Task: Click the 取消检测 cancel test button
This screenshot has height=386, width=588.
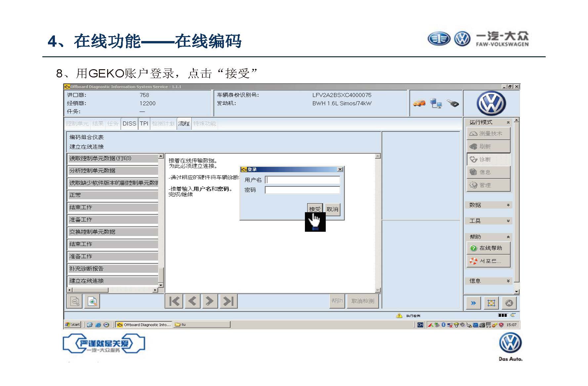Action: [x=362, y=301]
